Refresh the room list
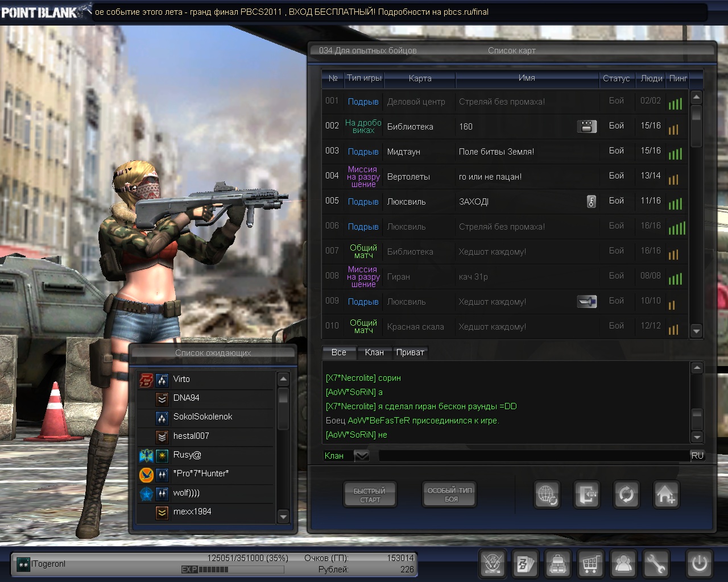The image size is (728, 582). [626, 494]
